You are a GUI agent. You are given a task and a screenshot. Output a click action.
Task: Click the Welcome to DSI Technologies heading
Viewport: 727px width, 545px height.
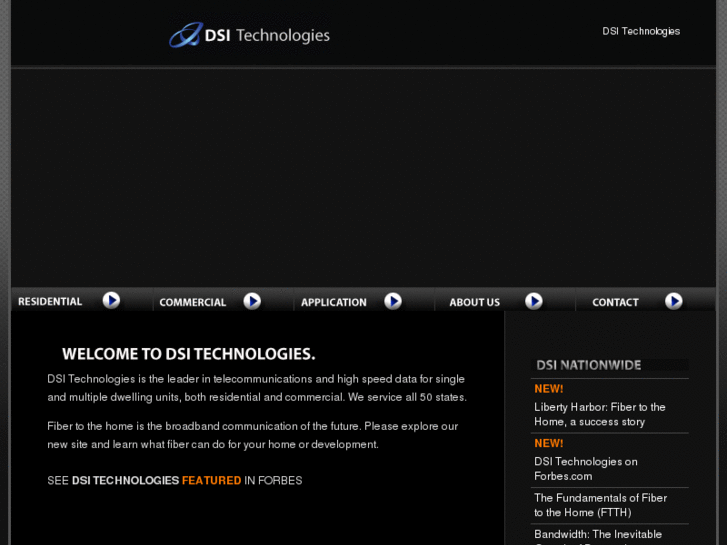189,354
